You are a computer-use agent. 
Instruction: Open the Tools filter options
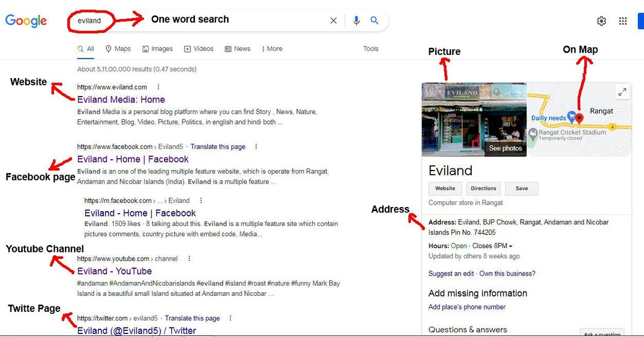370,48
